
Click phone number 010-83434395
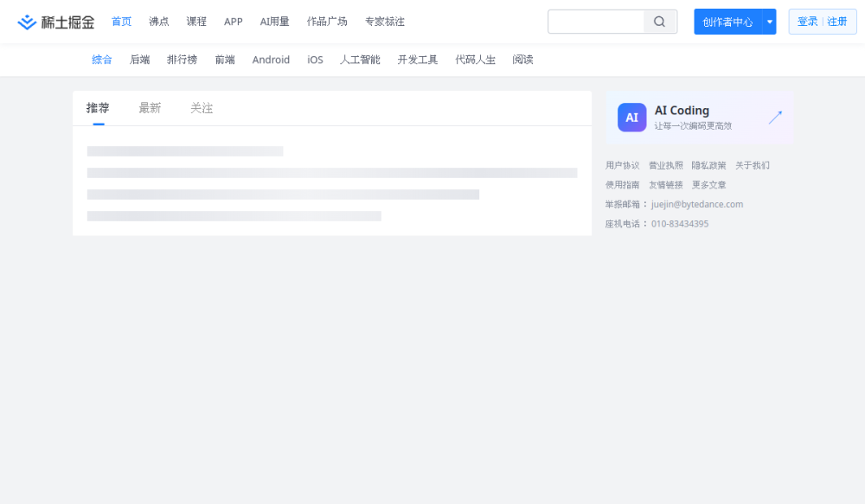[x=680, y=224]
